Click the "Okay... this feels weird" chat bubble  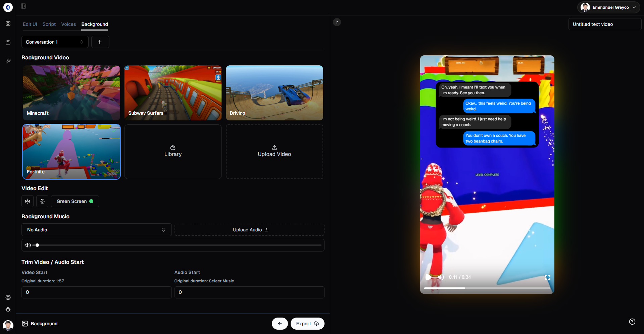click(x=499, y=106)
